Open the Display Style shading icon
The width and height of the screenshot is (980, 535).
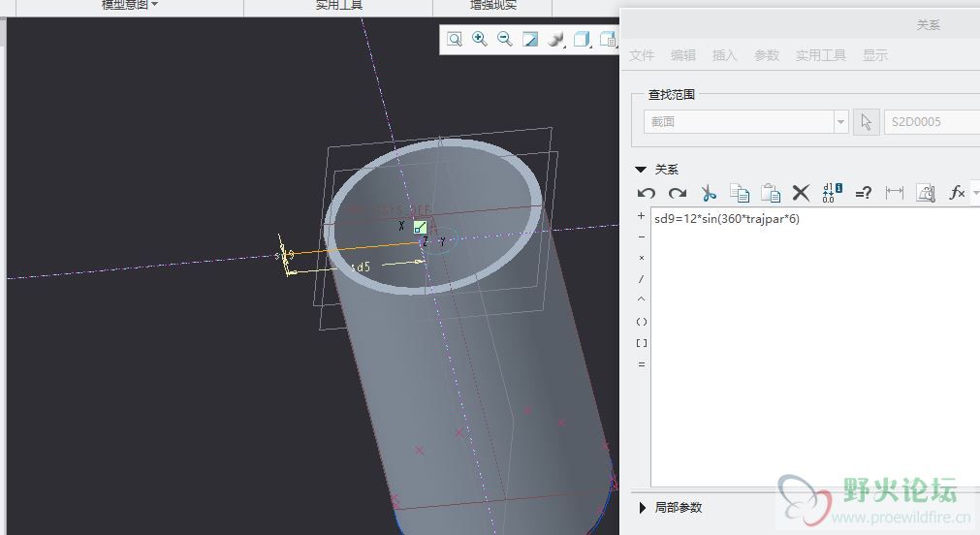555,40
